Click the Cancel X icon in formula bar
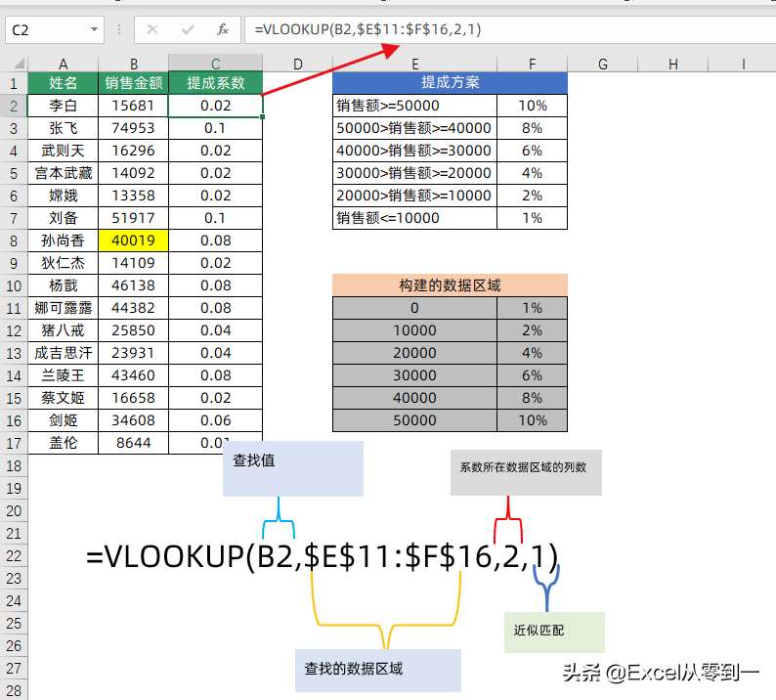The height and width of the screenshot is (700, 776). click(x=152, y=29)
